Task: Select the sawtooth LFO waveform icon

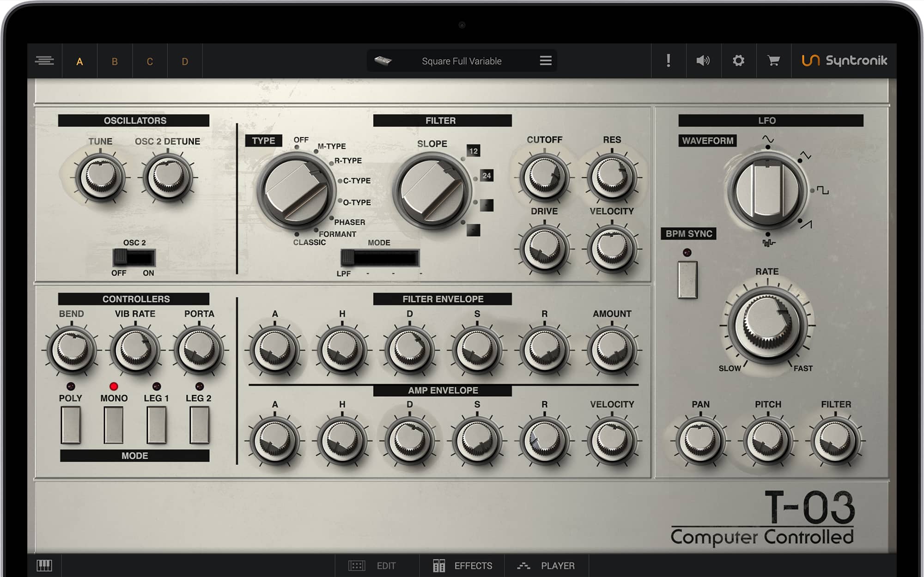Action: [806, 225]
